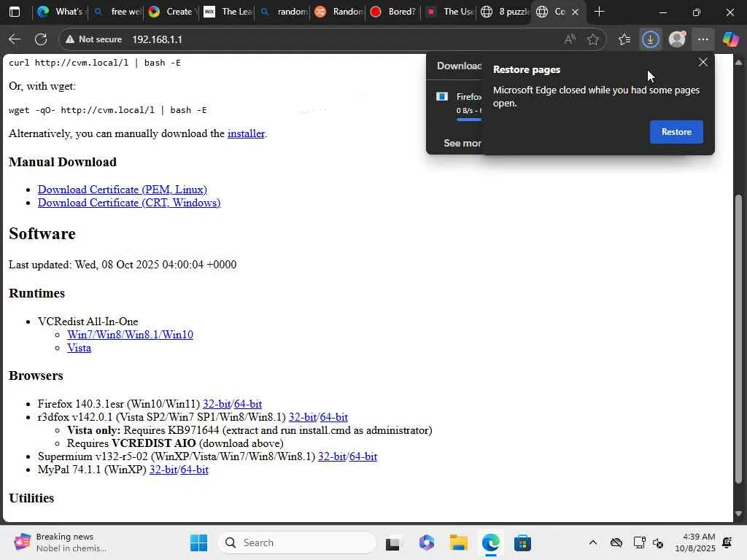This screenshot has height=560, width=747.
Task: Download Supermium v132 64-bit
Action: (363, 456)
